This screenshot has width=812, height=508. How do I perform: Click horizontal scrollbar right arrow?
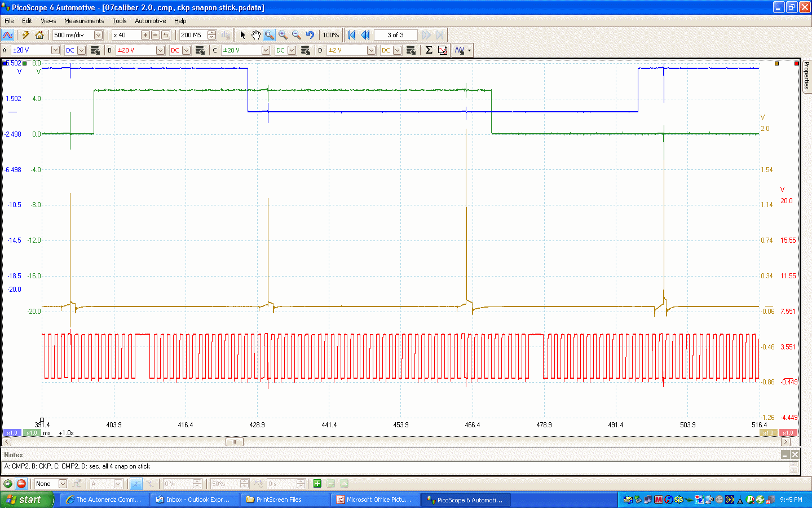(x=785, y=442)
